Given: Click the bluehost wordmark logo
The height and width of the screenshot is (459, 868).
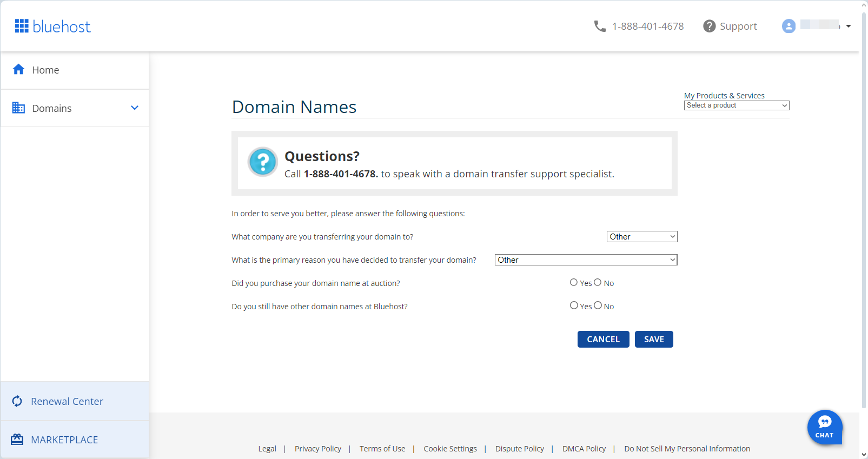Looking at the screenshot, I should point(62,26).
